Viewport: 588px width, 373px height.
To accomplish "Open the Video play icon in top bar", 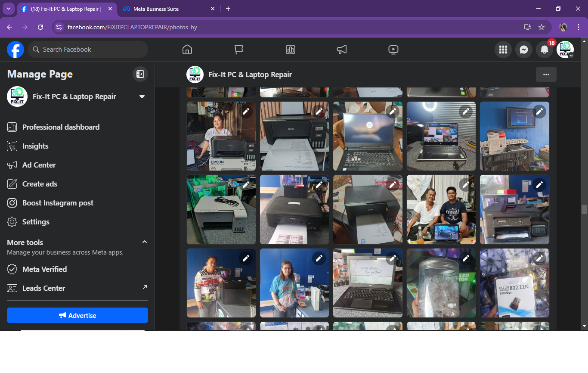I will (x=393, y=50).
